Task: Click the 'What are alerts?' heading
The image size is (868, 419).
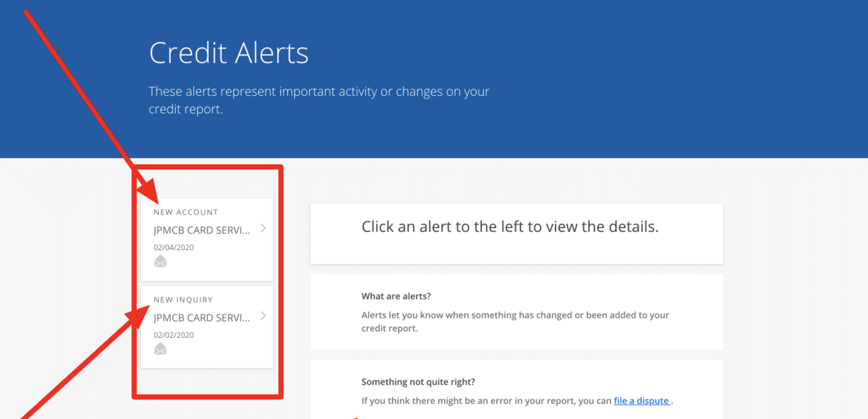Action: pyautogui.click(x=396, y=296)
